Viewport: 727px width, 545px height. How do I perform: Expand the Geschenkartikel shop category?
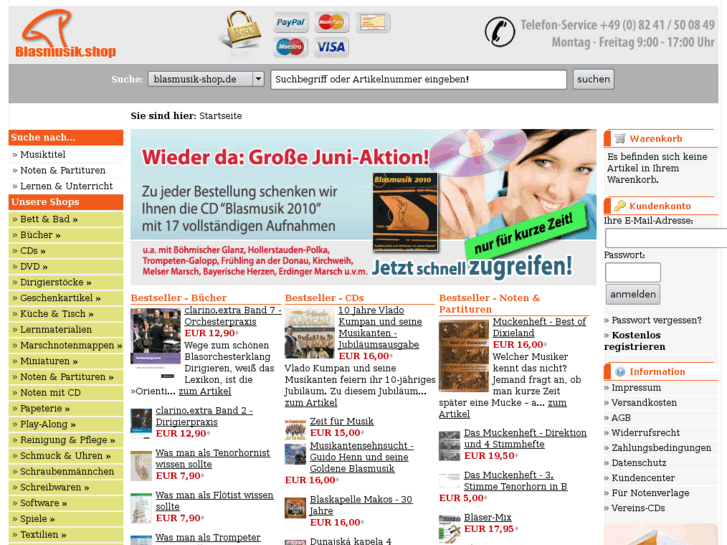[x=66, y=298]
